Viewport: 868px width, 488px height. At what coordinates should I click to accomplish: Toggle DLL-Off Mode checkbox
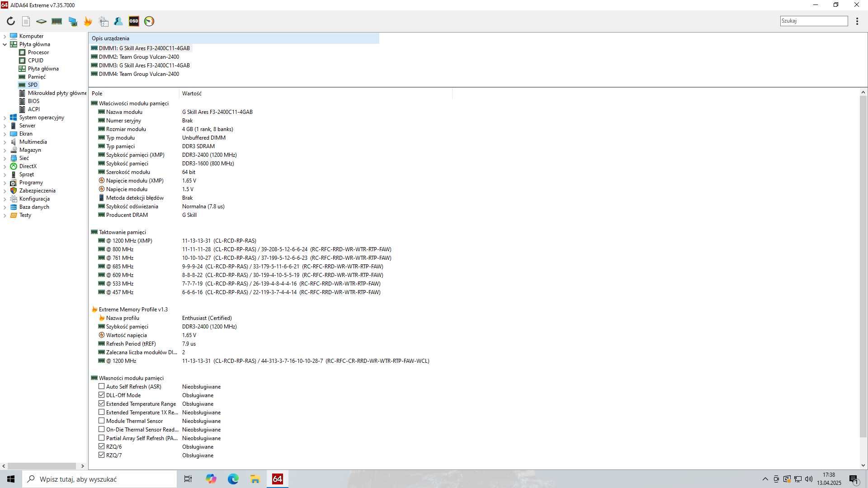coord(101,395)
